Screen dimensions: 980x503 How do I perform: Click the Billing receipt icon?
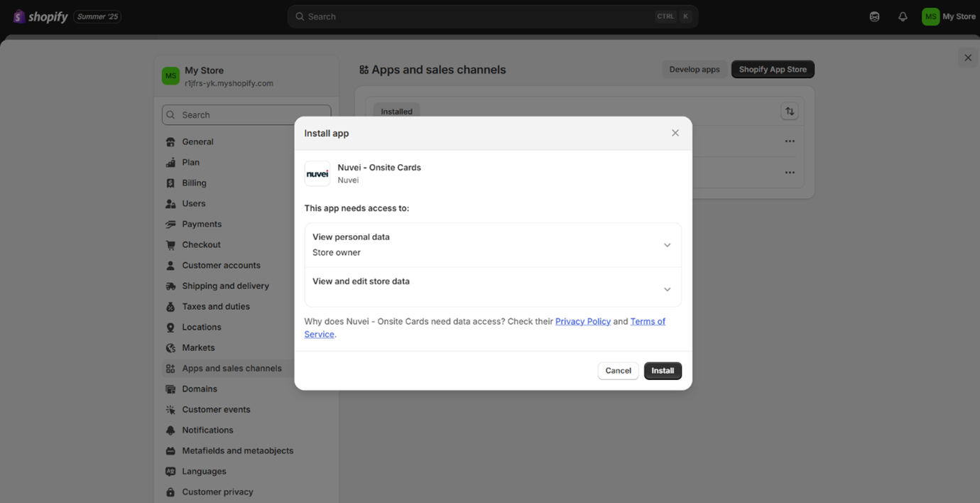(170, 183)
